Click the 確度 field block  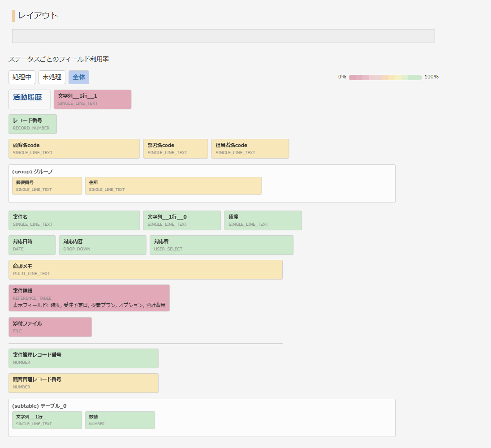(x=263, y=220)
